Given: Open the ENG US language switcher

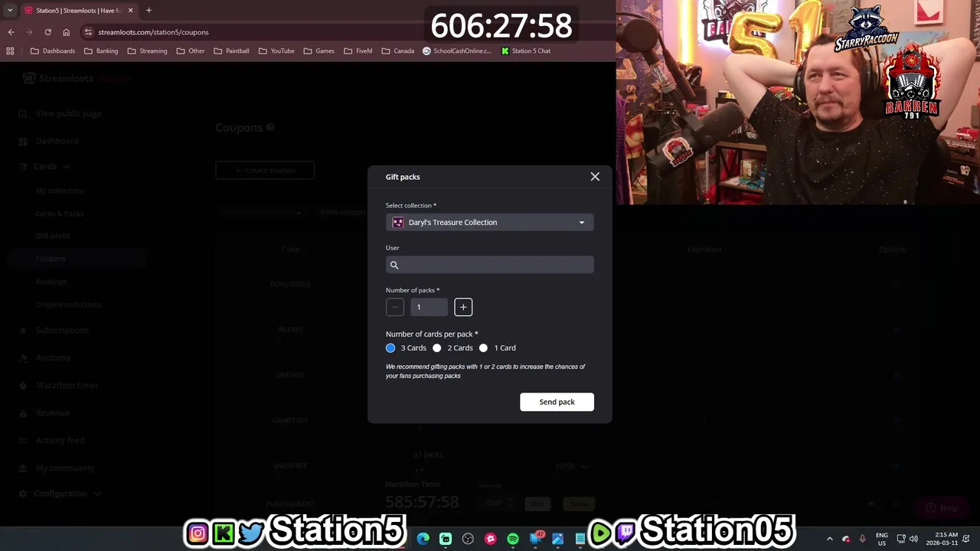Looking at the screenshot, I should click(882, 539).
